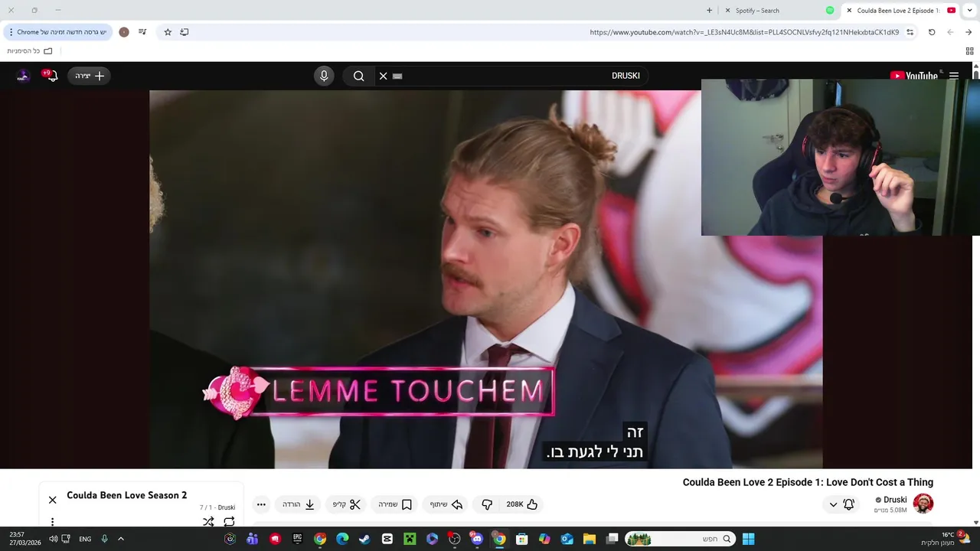The width and height of the screenshot is (980, 551).
Task: Bookmark this page with star icon
Action: pyautogui.click(x=168, y=32)
